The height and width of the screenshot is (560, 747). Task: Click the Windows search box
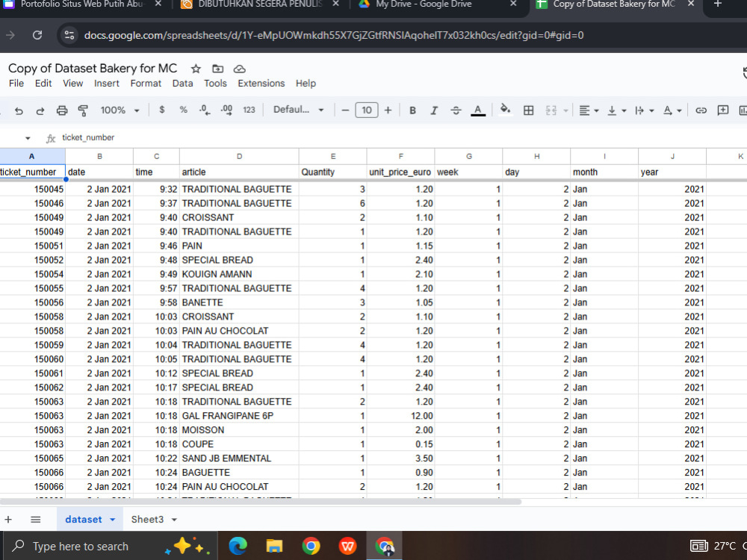pos(111,546)
